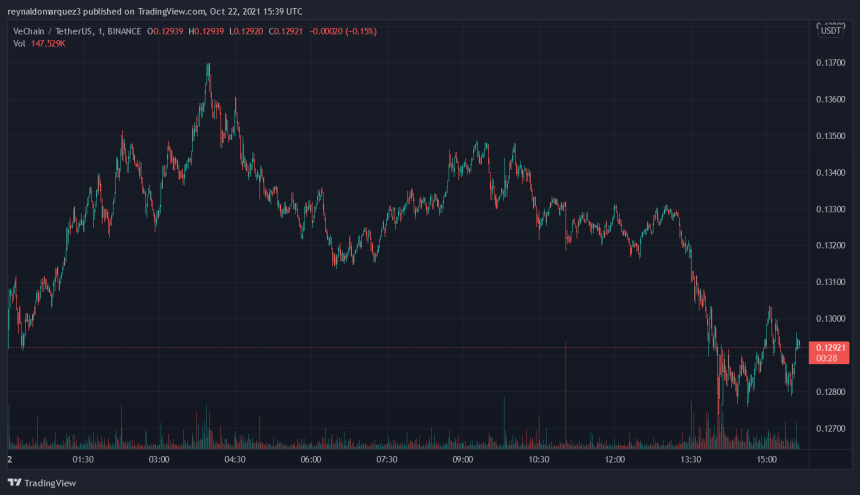Click the Vol 147.529K indicator label
Screen dimensions: 860x495
[x=39, y=43]
